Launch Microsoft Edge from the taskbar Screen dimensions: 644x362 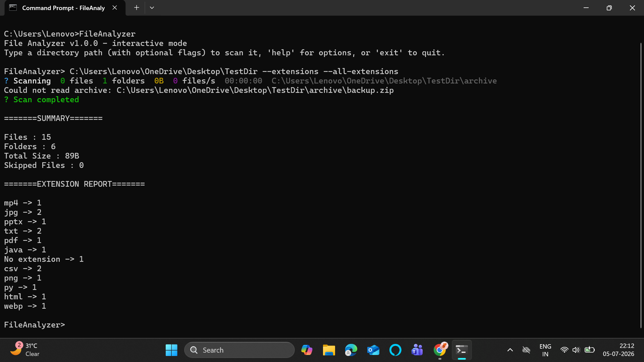coord(351,350)
